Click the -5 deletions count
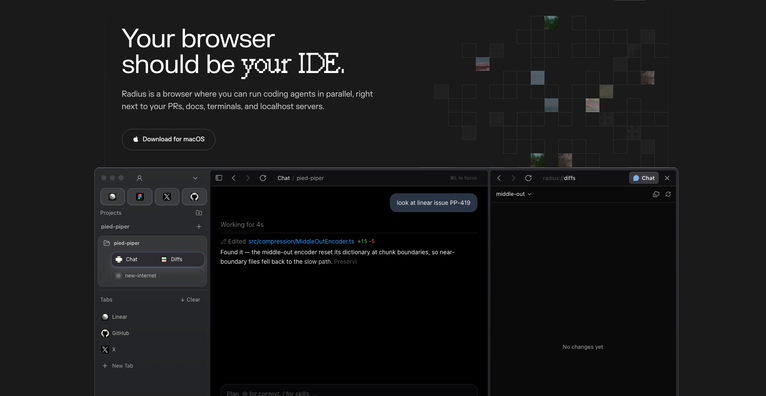766x396 pixels. click(x=372, y=241)
